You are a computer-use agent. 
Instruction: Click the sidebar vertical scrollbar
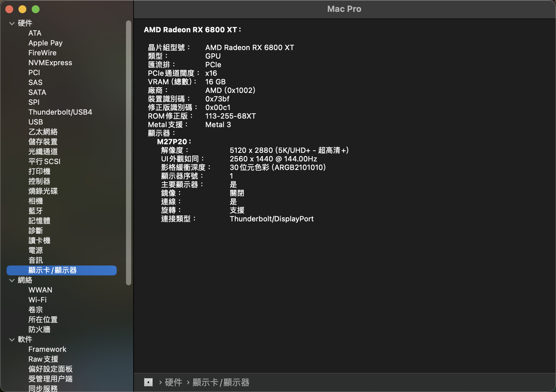pos(129,153)
